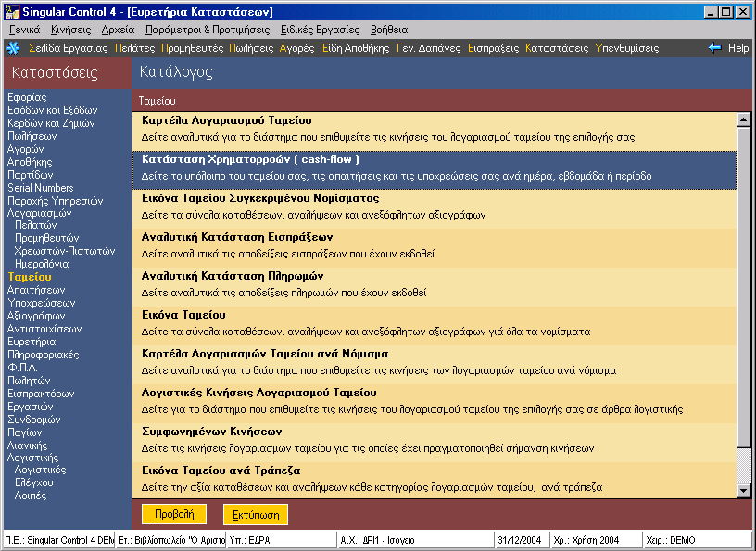The image size is (756, 551).
Task: Click the vertical scrollbar thumb of the report list
Action: [x=743, y=286]
